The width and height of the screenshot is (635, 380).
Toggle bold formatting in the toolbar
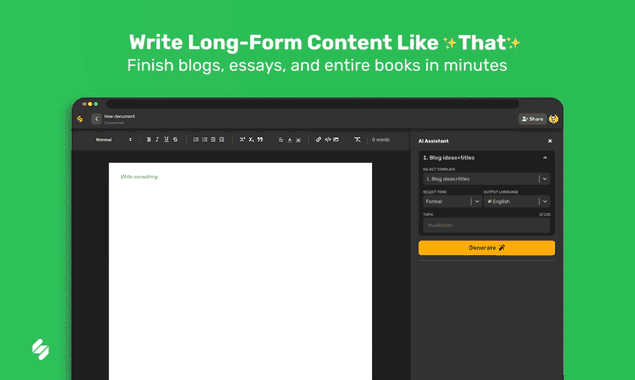[x=149, y=139]
